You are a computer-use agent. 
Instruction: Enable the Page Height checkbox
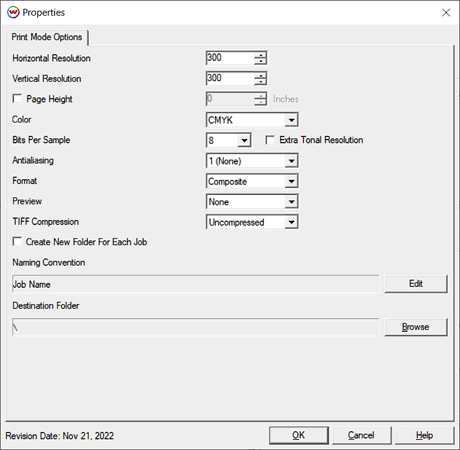pos(17,99)
